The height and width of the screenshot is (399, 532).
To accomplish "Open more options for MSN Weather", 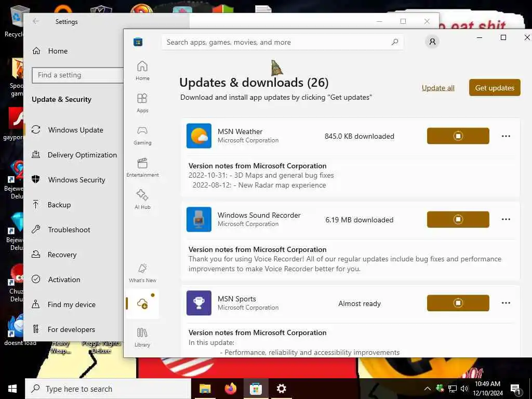I will click(506, 136).
